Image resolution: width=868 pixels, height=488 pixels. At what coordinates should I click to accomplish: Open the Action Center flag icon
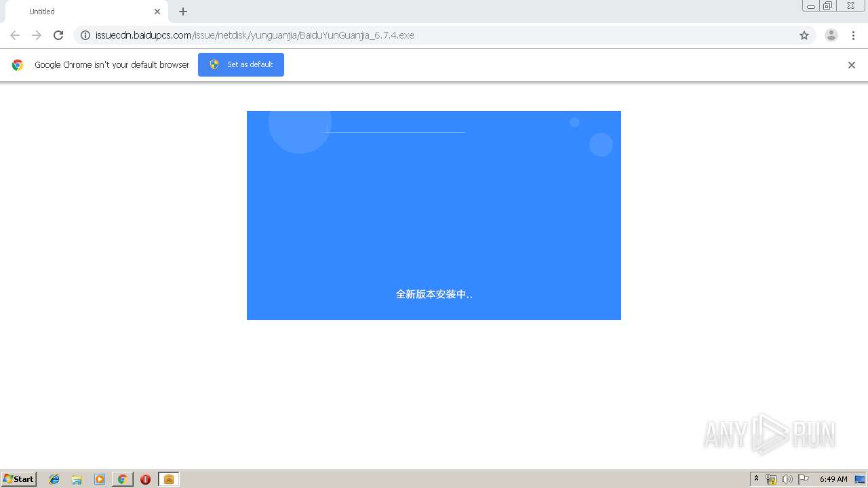click(804, 479)
